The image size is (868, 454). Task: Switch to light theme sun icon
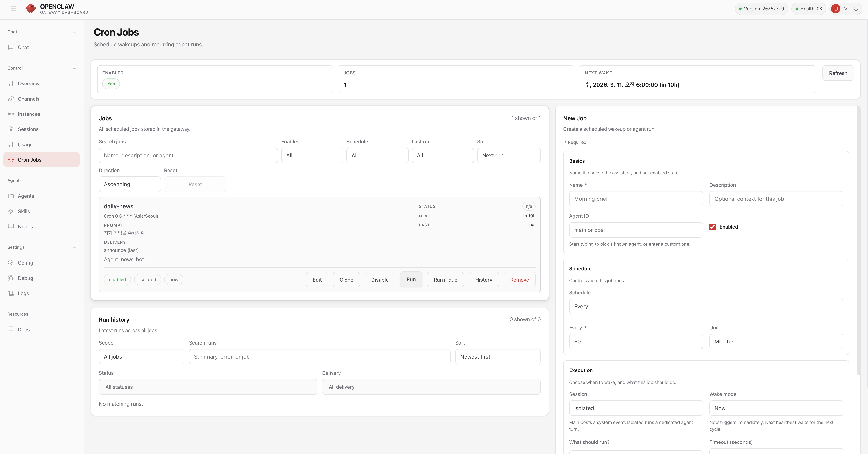[846, 9]
